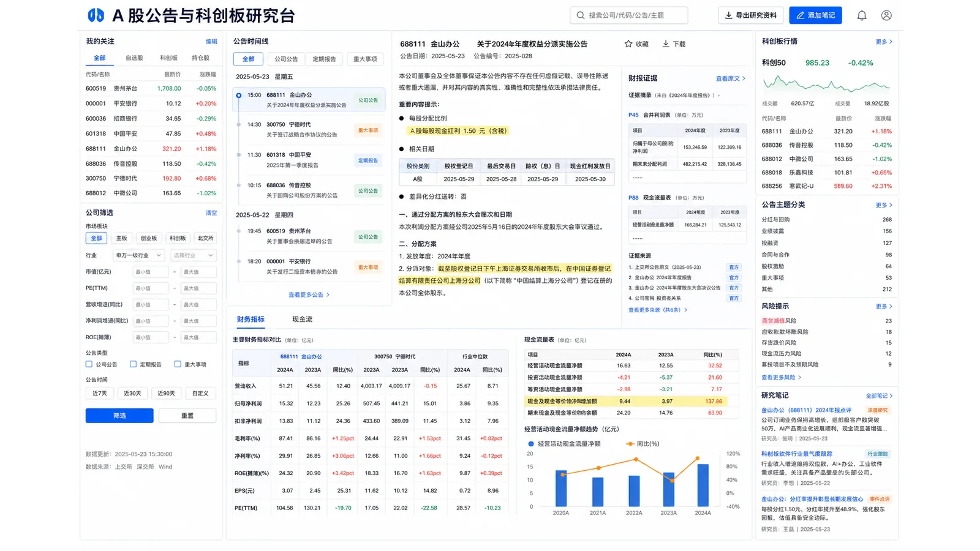Expand 公告主题分类 via 更多
Image resolution: width=980 pixels, height=551 pixels.
pyautogui.click(x=884, y=205)
